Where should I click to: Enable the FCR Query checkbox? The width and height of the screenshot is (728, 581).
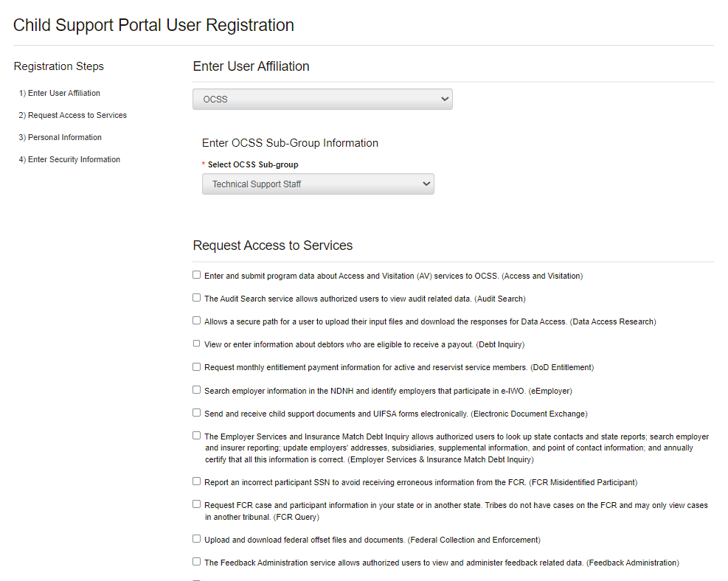coord(197,504)
